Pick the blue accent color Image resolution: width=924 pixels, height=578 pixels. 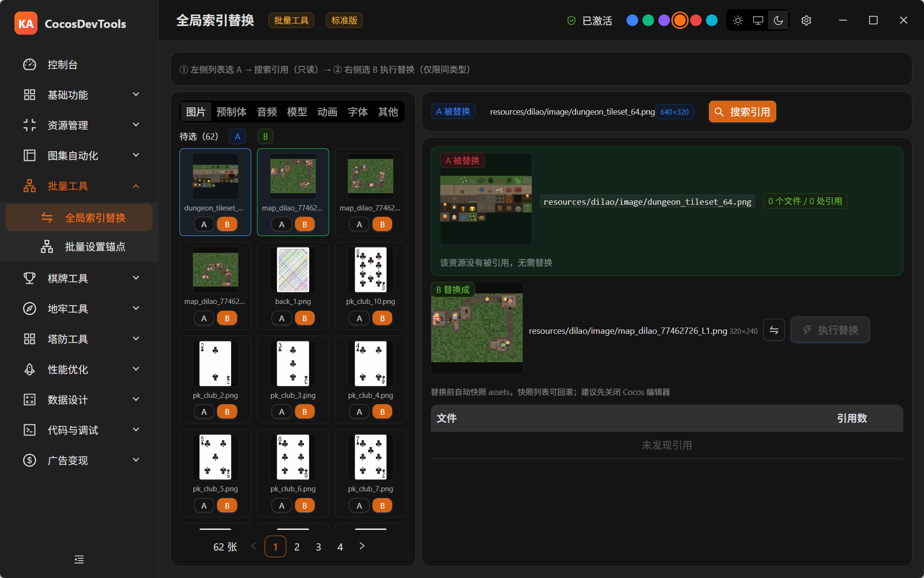(632, 20)
